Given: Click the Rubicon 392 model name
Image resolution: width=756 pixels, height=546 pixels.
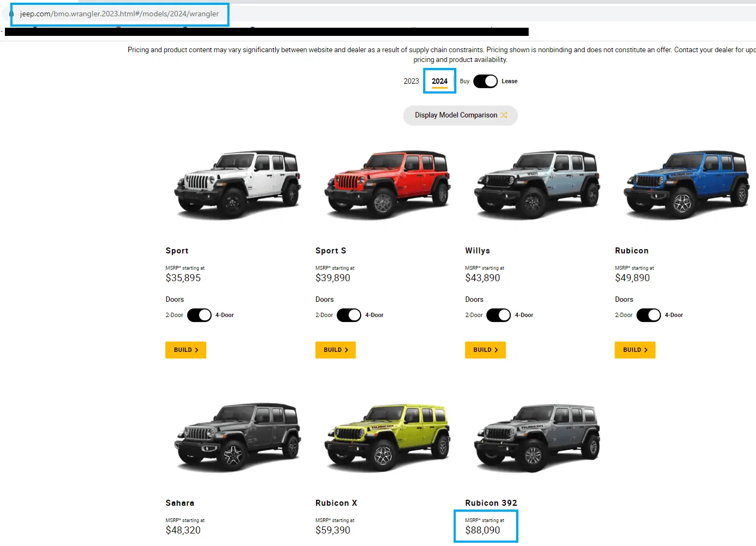Looking at the screenshot, I should (491, 503).
